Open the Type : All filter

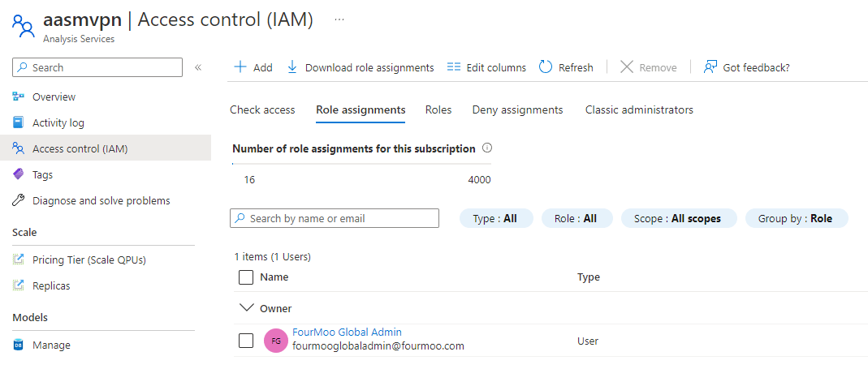(x=496, y=218)
